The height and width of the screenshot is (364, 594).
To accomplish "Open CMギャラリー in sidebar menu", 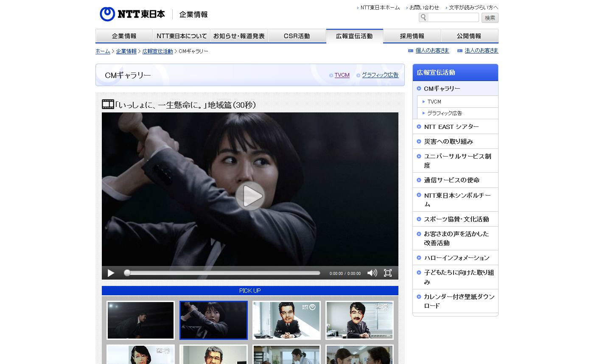I will click(x=455, y=88).
